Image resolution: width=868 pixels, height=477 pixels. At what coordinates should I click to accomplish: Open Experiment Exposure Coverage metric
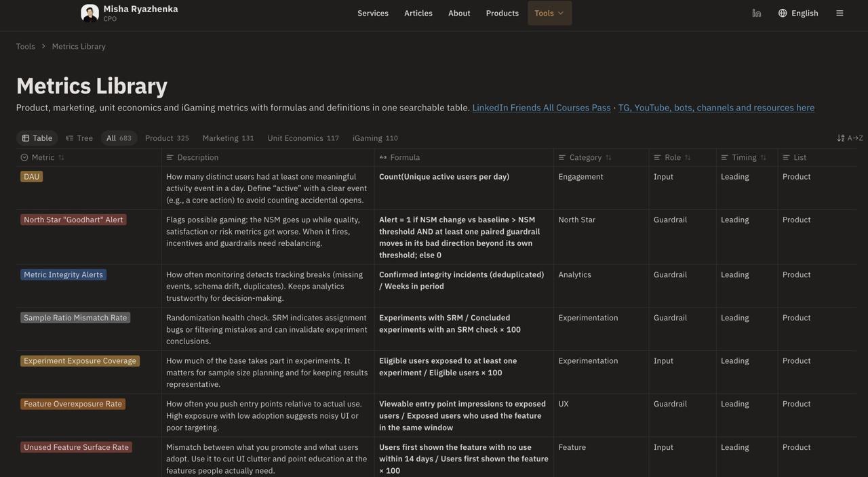pyautogui.click(x=80, y=361)
